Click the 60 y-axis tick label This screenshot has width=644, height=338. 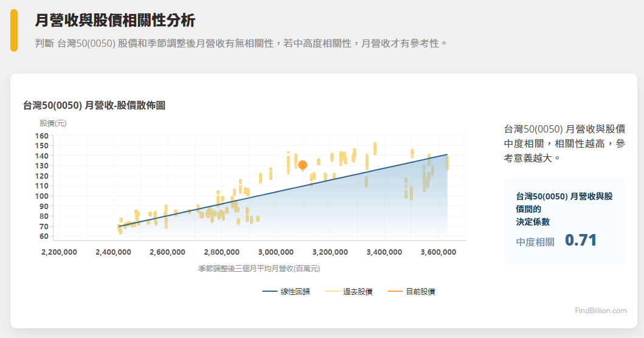(44, 236)
